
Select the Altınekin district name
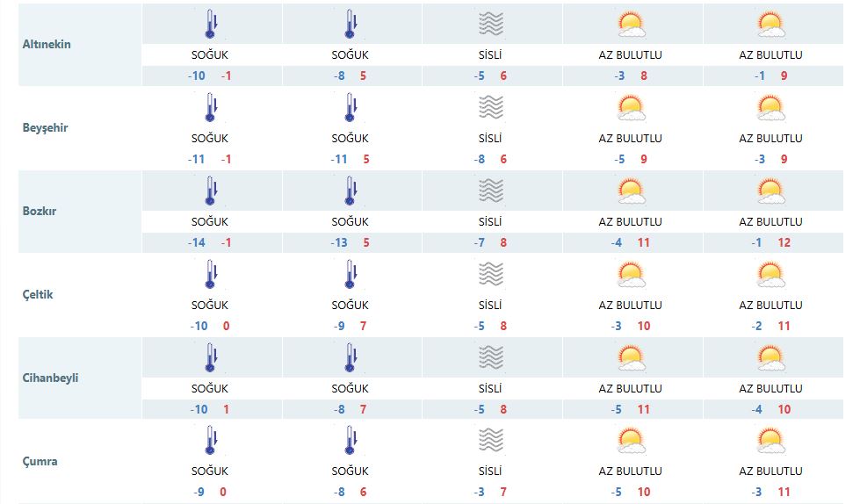[x=47, y=45]
